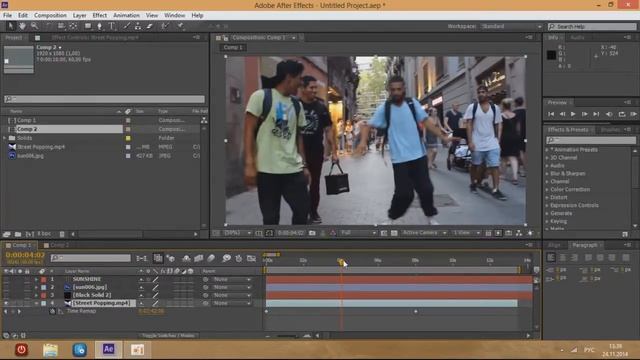Click Toggle Switches / Modes button

[x=168, y=336]
